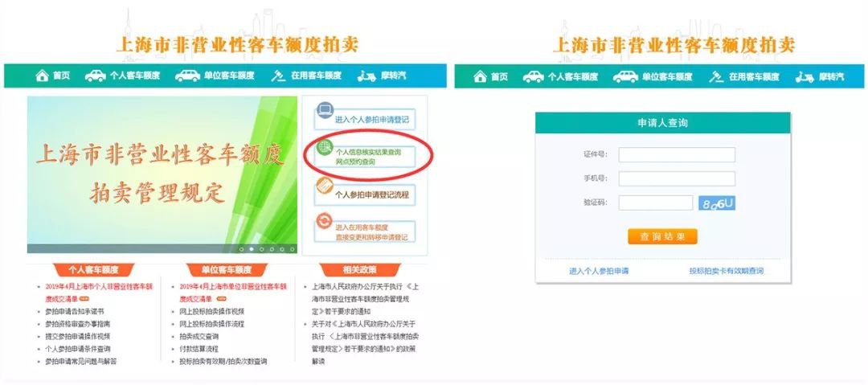Click the gavel icon beside 在用客车额度 on left page

tap(278, 76)
